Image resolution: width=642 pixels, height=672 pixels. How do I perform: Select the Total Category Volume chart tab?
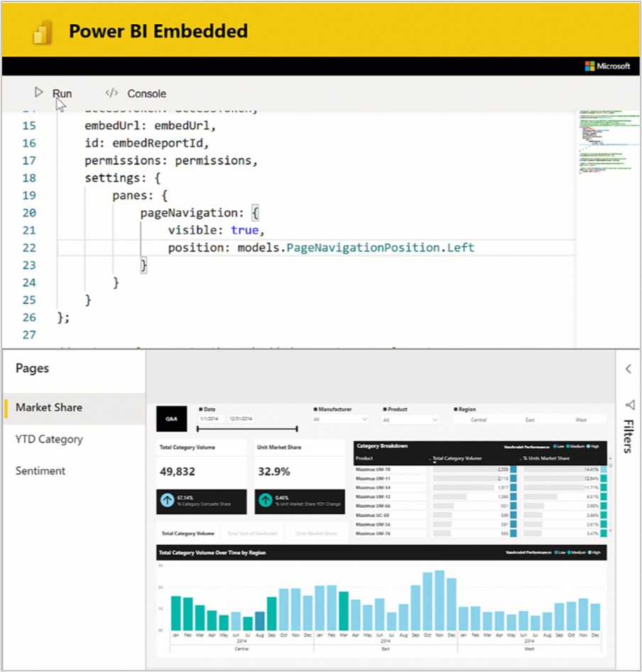(187, 533)
